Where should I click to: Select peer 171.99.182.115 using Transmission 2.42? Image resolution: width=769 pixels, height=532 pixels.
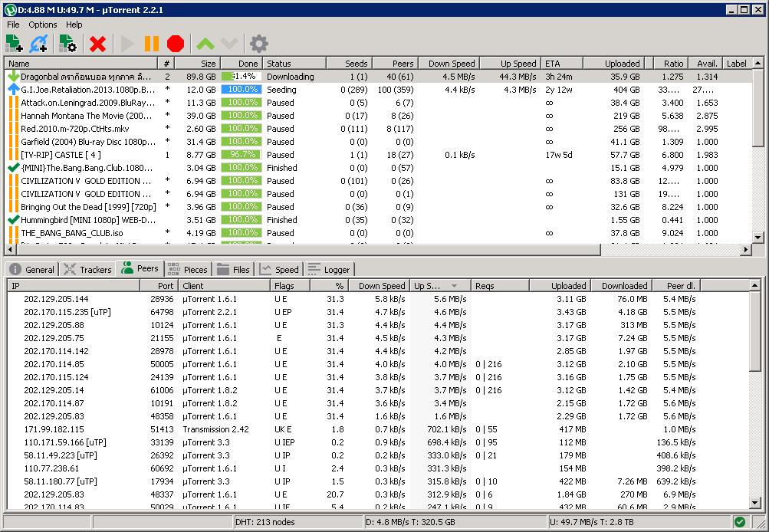[x=378, y=429]
